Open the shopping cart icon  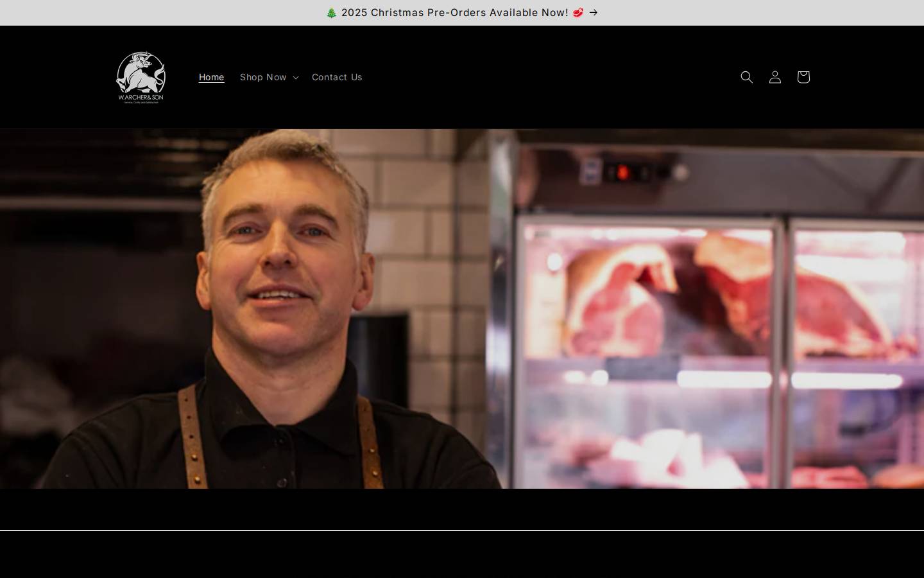click(x=803, y=77)
